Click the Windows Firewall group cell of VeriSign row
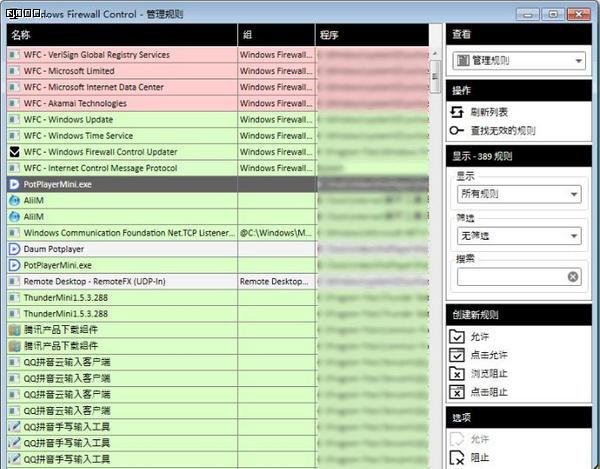The height and width of the screenshot is (469, 600). [276, 55]
